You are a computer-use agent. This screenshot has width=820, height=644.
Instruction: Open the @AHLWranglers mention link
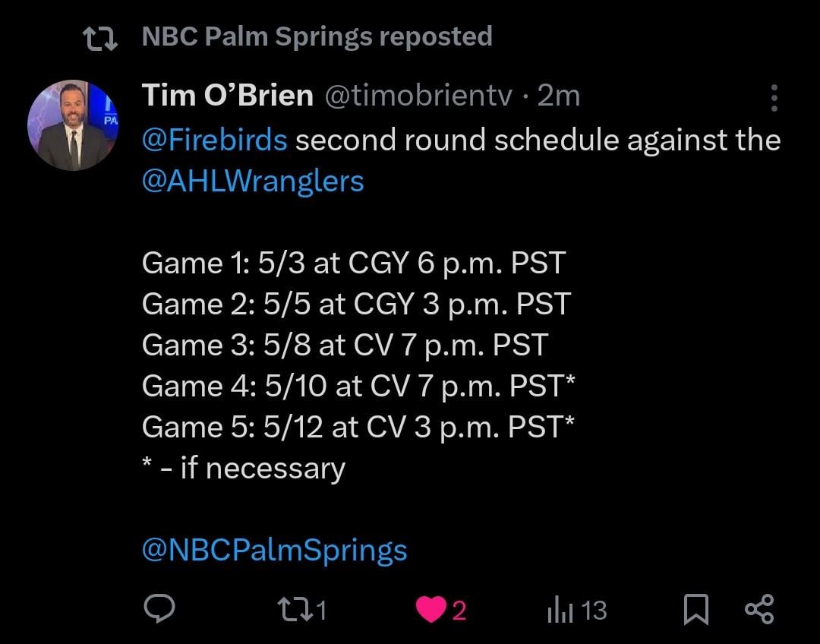253,182
